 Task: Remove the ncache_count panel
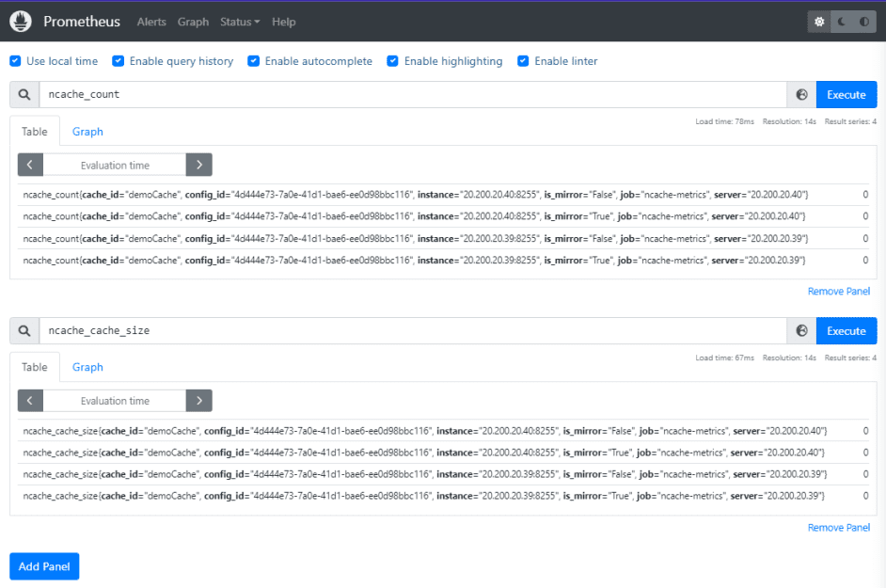[839, 291]
